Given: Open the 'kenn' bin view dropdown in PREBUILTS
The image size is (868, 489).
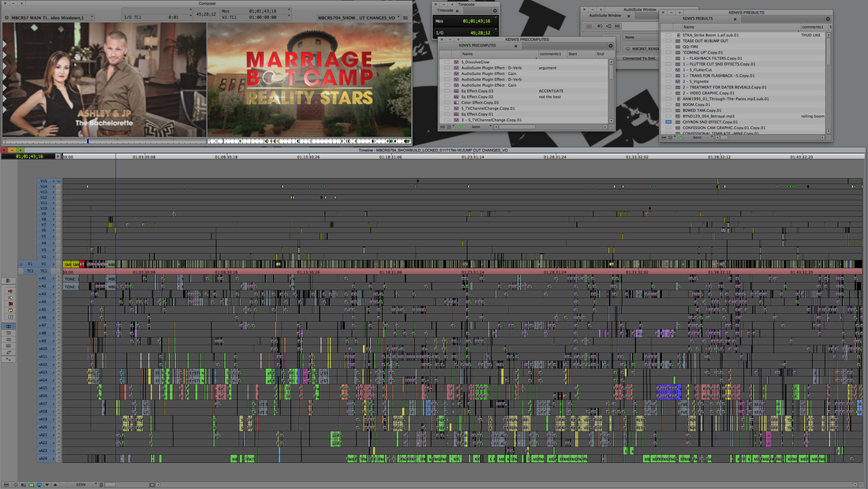Looking at the screenshot, I should point(698,137).
